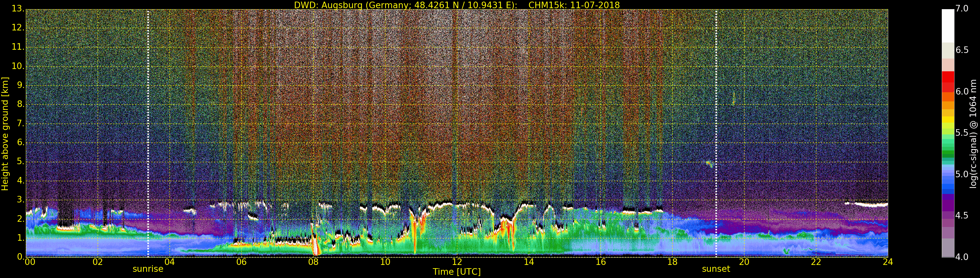Click the white top segment of the colorbar
The width and height of the screenshot is (980, 278).
click(x=948, y=25)
